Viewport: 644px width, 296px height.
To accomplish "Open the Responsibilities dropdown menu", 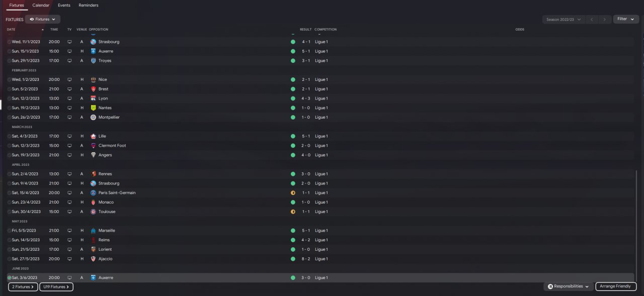I will tap(568, 286).
